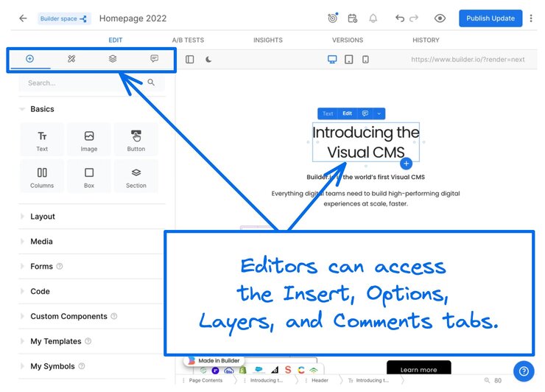Open the targeting icon in top bar
This screenshot has height=392, width=545.
tap(333, 18)
